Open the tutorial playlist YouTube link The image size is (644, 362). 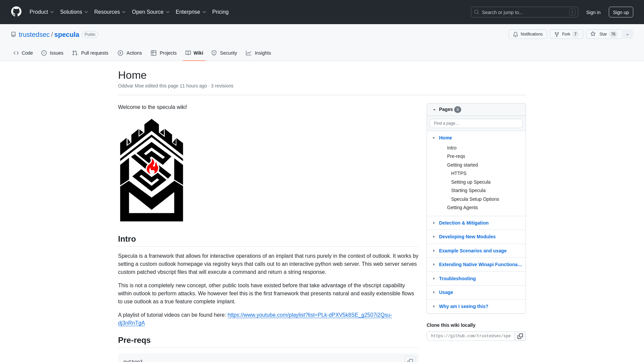point(255,319)
